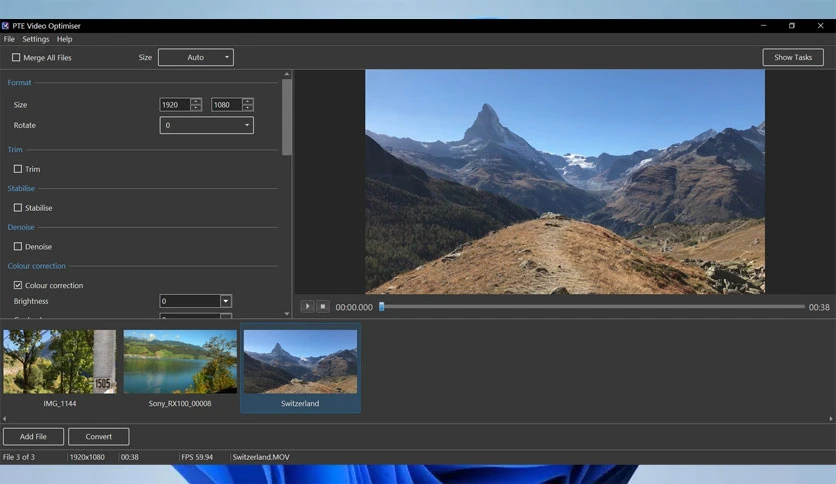Click the settings panel scroll up arrow
Screen dimensions: 836x484
tap(287, 74)
